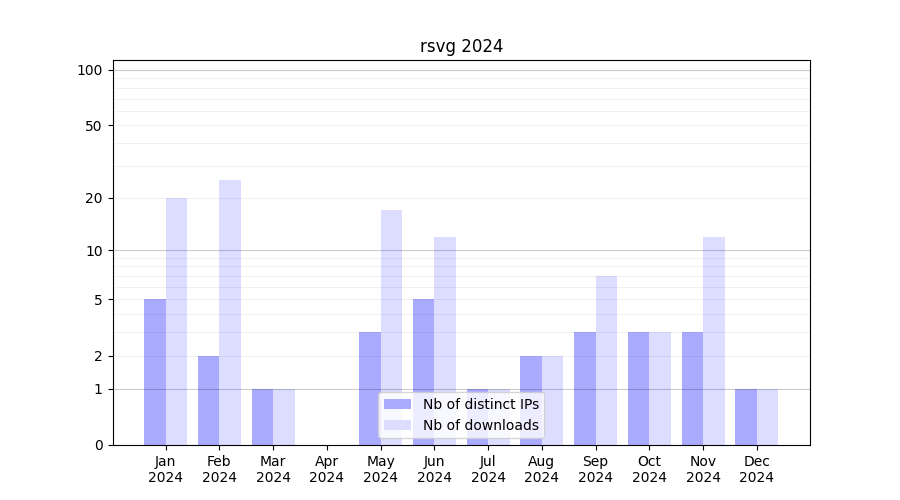Image resolution: width=900 pixels, height=500 pixels.
Task: Select the "Mar 2024" x-axis label
Action: coord(273,469)
